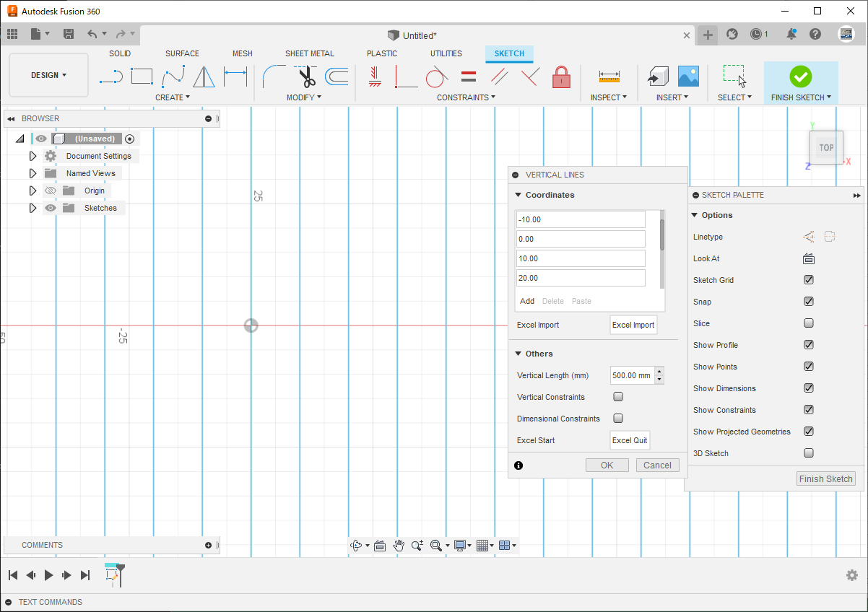
Task: Select the 2-Point Rectangle tool
Action: click(142, 76)
